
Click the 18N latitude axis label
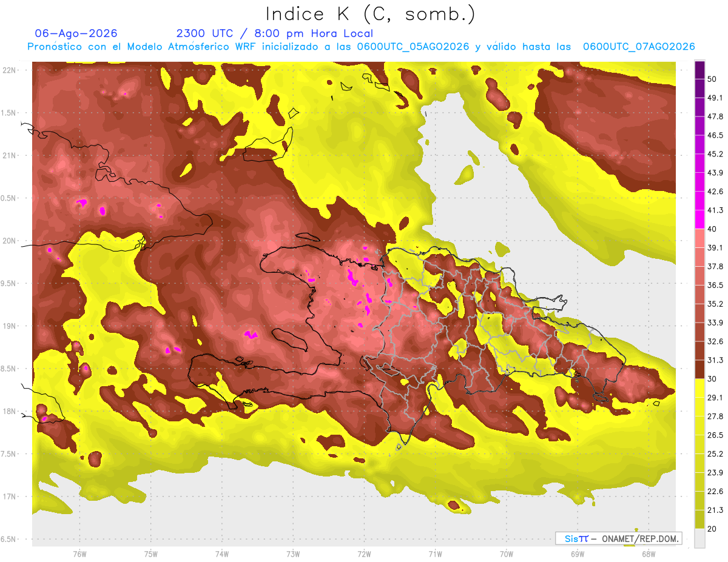point(9,411)
